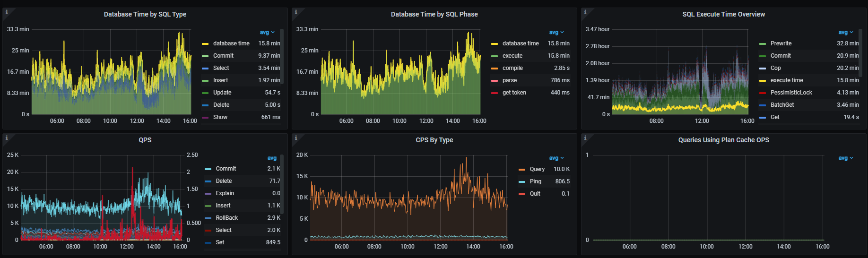Open info icon of QPS panel
The image size is (868, 258).
(7, 138)
